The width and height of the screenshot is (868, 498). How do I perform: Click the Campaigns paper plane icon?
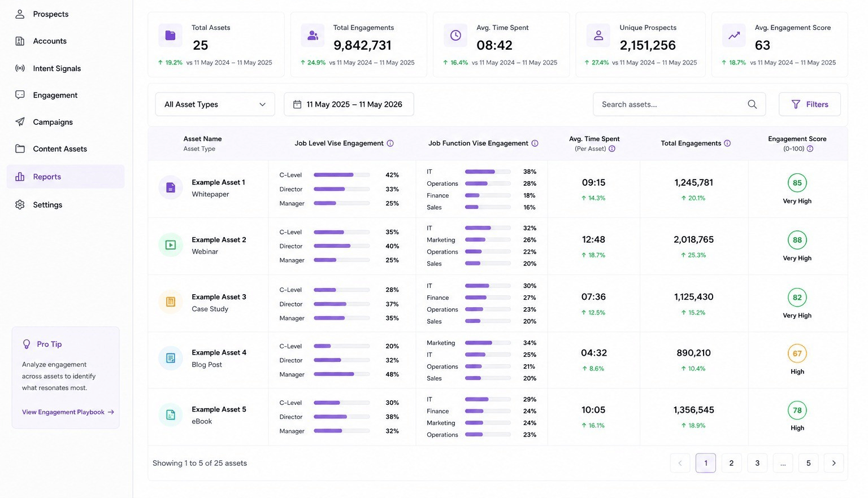[20, 122]
